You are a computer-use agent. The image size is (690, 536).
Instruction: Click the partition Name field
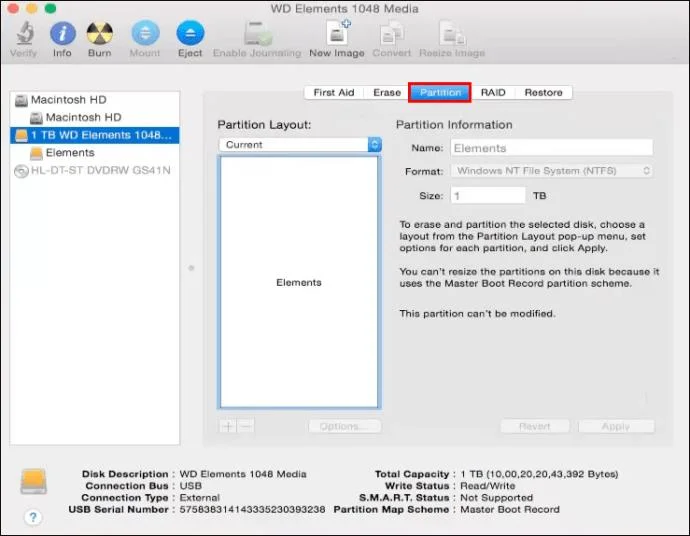552,148
